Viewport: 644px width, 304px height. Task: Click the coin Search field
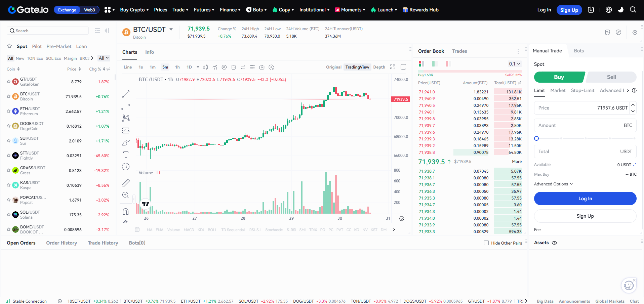48,31
